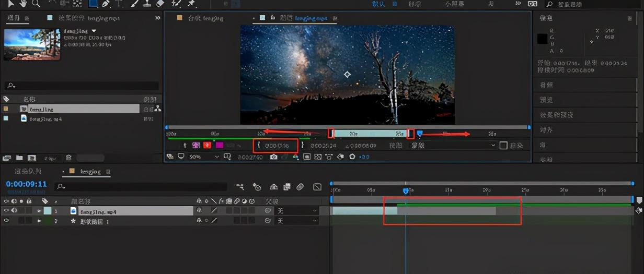Open the parent dropdown for shape layer 1
Screen dimensions: 644x274
pos(297,221)
